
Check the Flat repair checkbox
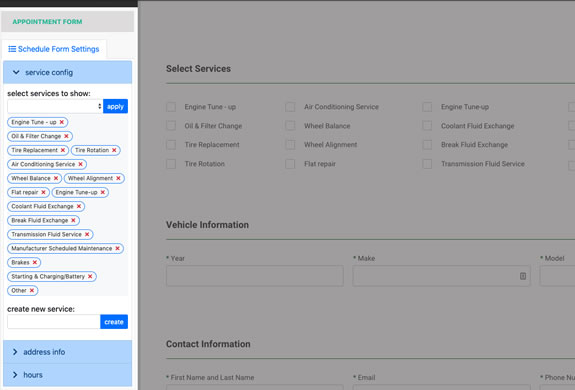click(x=290, y=163)
